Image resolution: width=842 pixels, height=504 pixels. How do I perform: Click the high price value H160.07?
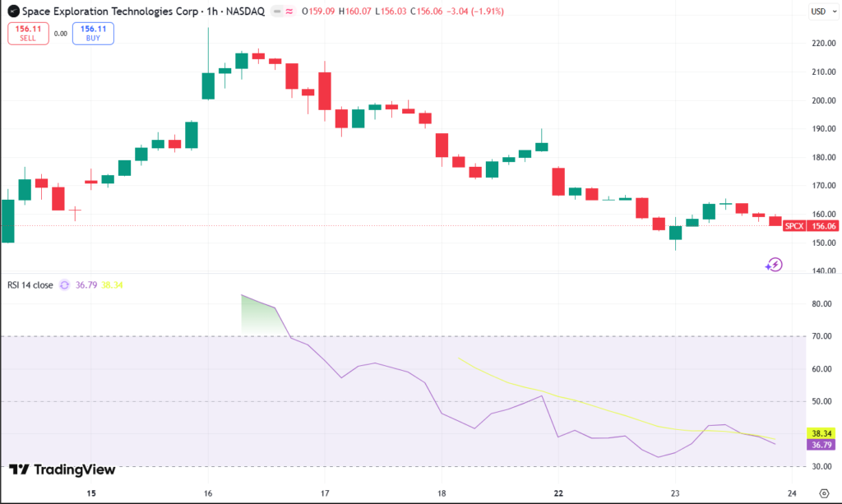(x=355, y=12)
